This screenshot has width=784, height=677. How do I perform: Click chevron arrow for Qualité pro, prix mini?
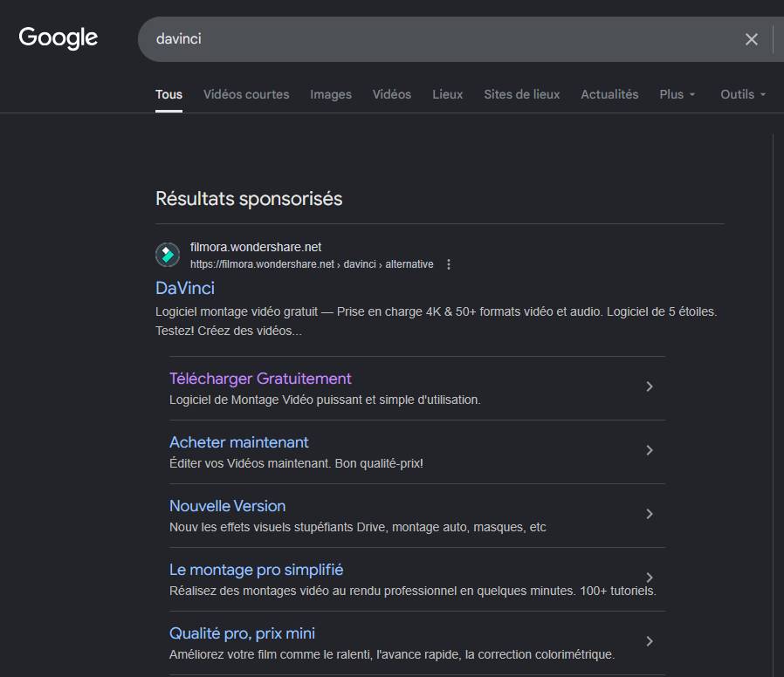click(649, 641)
